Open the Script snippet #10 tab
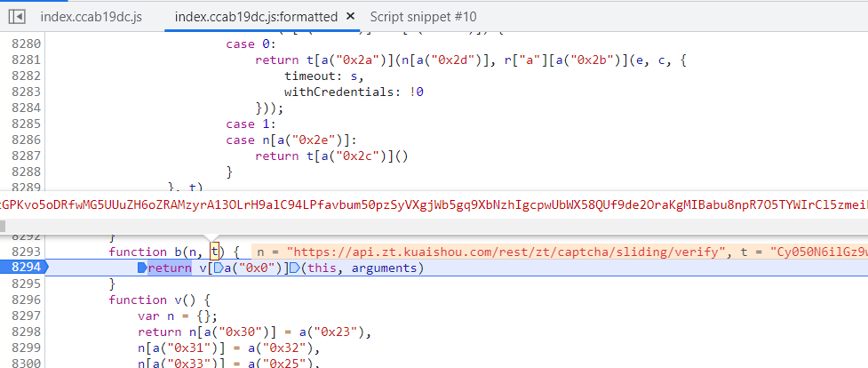The height and width of the screenshot is (368, 868). point(423,17)
